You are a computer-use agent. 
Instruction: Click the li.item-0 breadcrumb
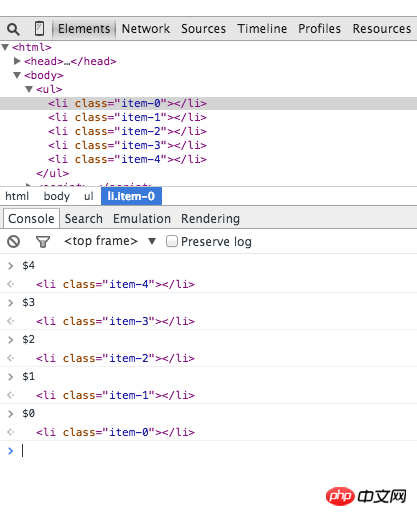click(131, 196)
